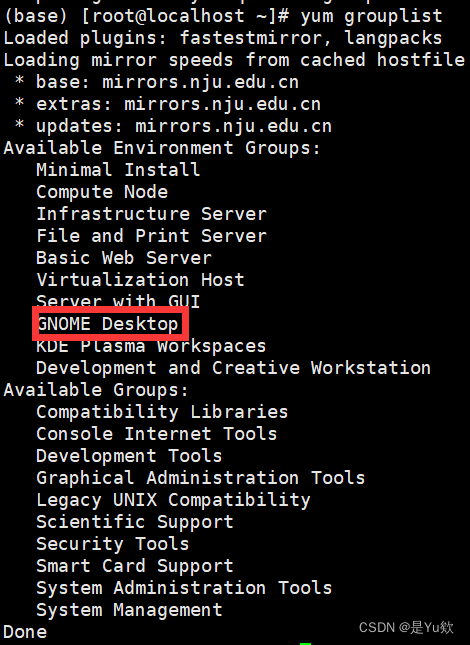Click the highlighted GNOME Desktop entry
This screenshot has width=470, height=645.
108,324
